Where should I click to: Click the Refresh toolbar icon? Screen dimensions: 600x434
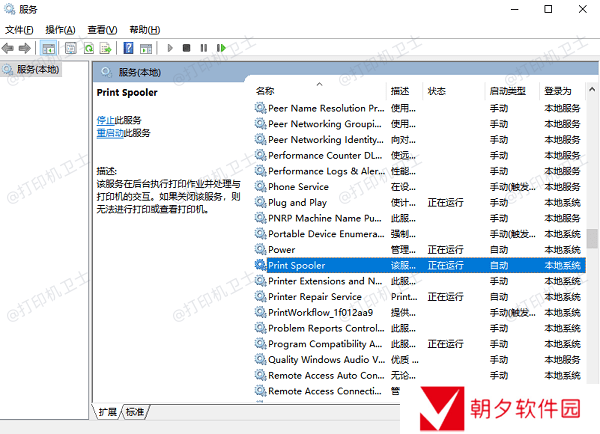point(89,47)
